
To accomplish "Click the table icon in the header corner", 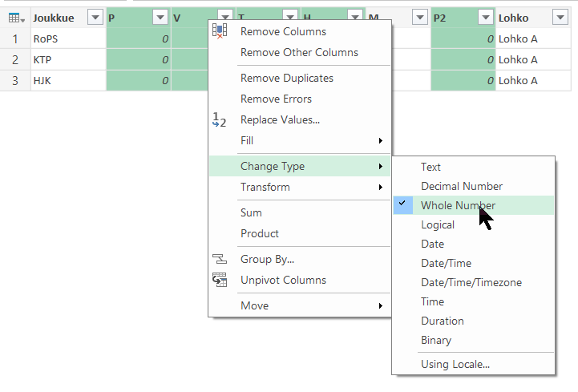I will click(15, 18).
